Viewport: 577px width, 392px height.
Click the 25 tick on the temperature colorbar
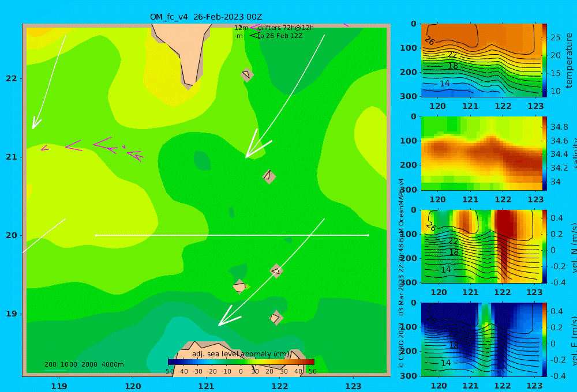point(555,37)
